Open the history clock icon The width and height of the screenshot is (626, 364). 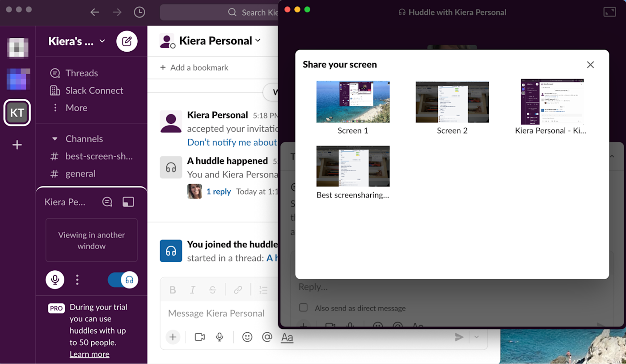click(140, 12)
